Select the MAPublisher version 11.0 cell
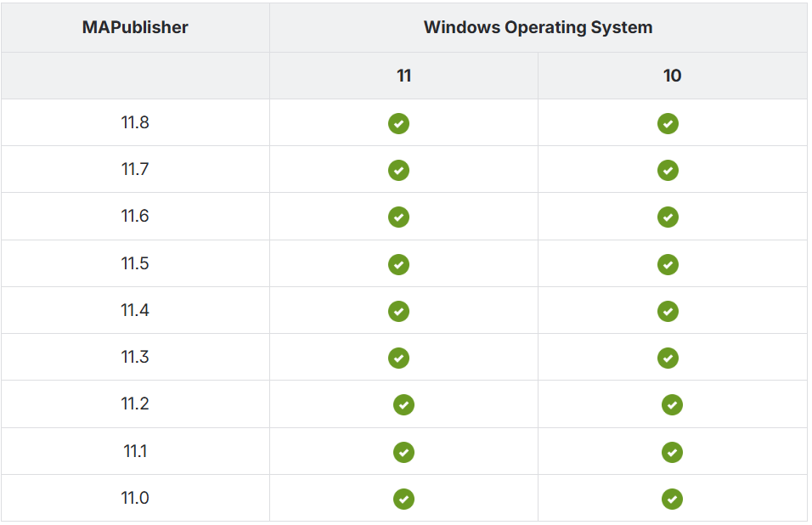 (x=135, y=498)
